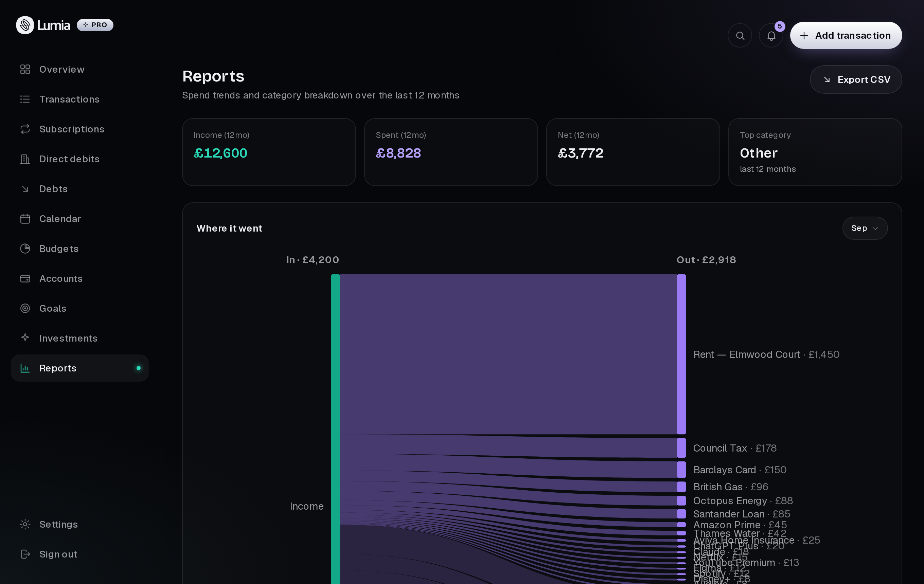Export the report as CSV

pyautogui.click(x=856, y=79)
